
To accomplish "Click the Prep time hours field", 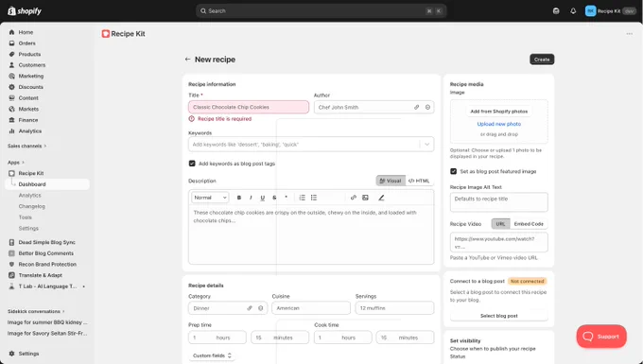I will (x=217, y=338).
